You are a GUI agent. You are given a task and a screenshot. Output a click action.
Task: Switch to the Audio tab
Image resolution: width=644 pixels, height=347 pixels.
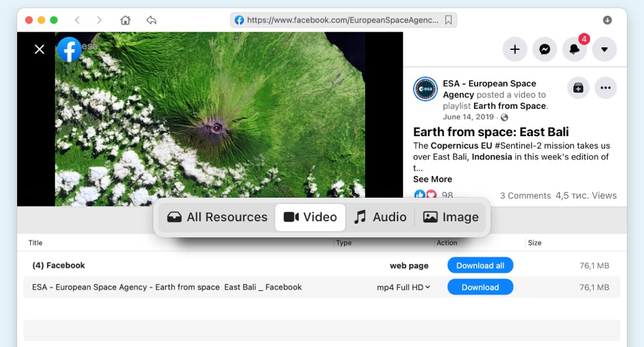point(380,217)
